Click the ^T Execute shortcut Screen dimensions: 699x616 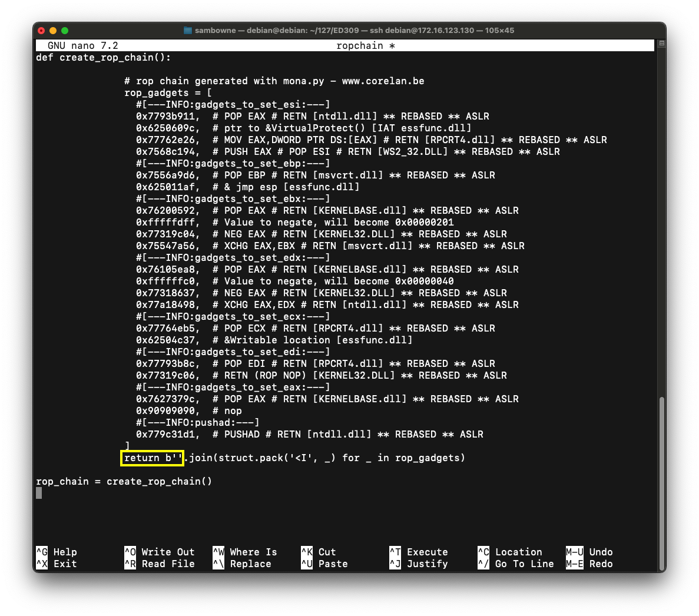click(x=419, y=552)
